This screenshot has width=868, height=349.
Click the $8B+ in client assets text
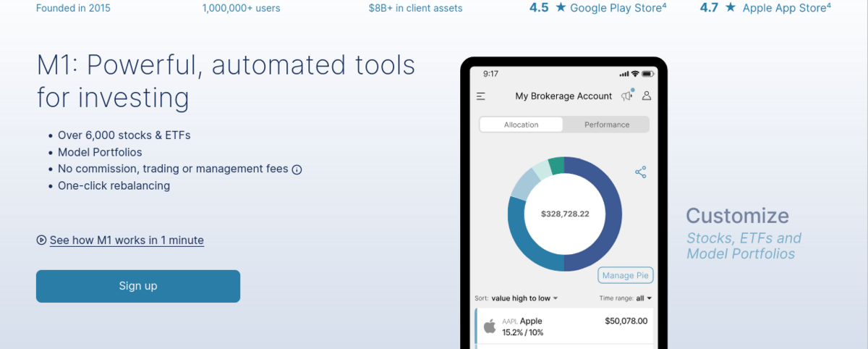click(415, 8)
